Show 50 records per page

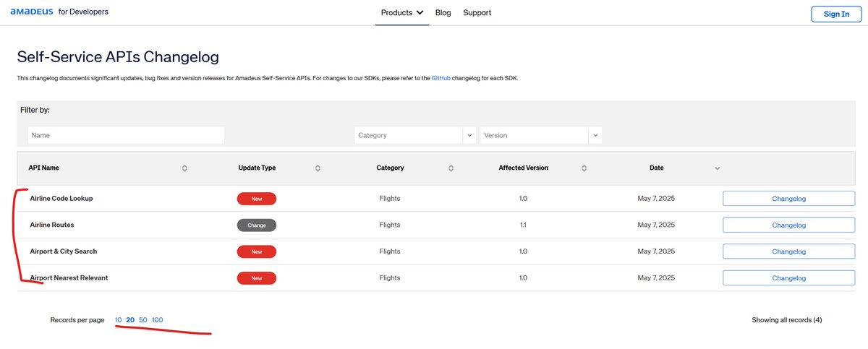[143, 319]
